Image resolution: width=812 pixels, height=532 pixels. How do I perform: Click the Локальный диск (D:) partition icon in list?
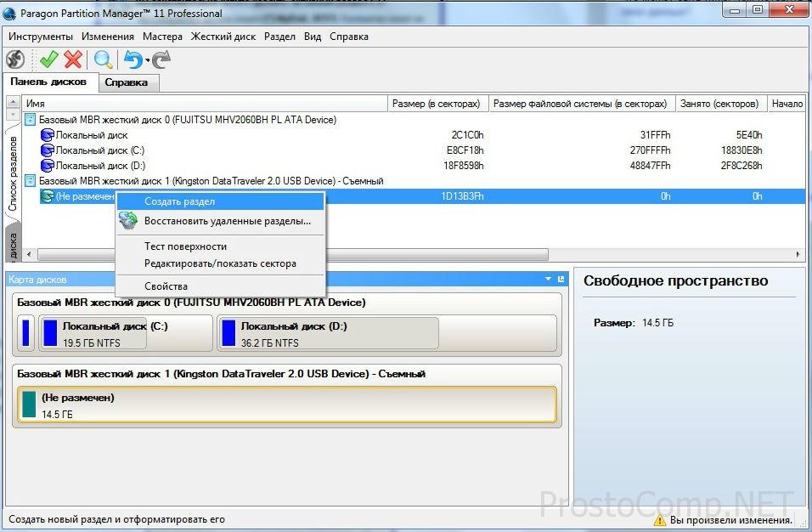tap(47, 166)
